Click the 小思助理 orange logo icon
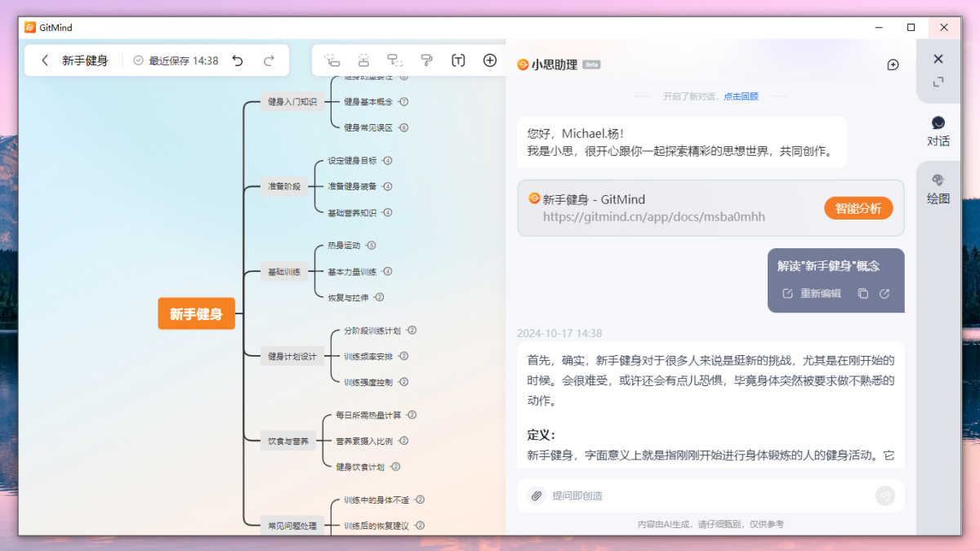This screenshot has height=551, width=980. coord(523,64)
